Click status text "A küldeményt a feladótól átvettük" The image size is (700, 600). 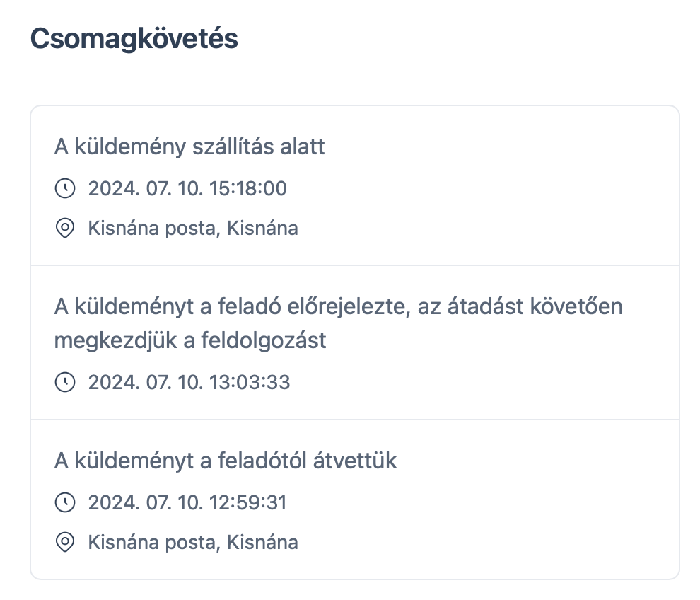coord(226,461)
